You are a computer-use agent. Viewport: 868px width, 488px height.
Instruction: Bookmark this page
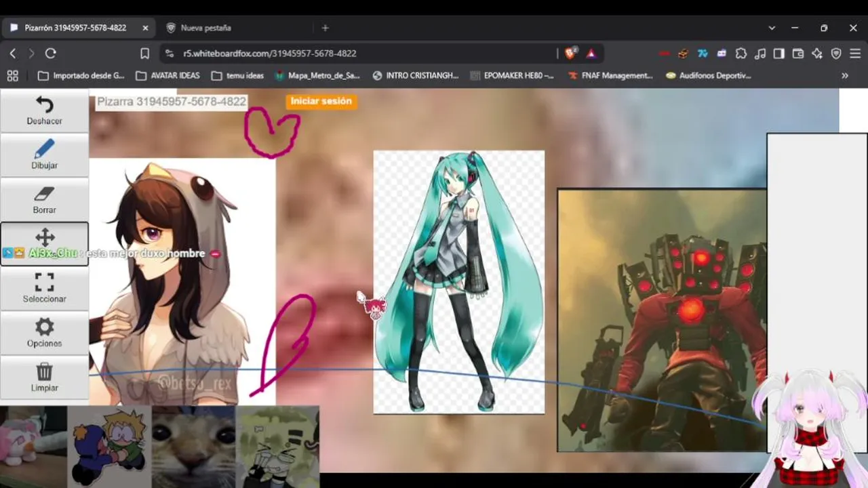coord(144,53)
